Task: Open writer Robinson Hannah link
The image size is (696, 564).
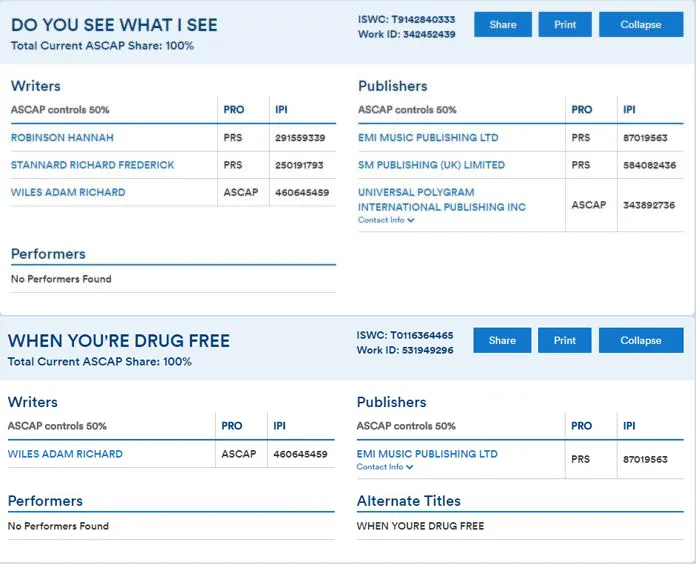Action: pos(62,138)
